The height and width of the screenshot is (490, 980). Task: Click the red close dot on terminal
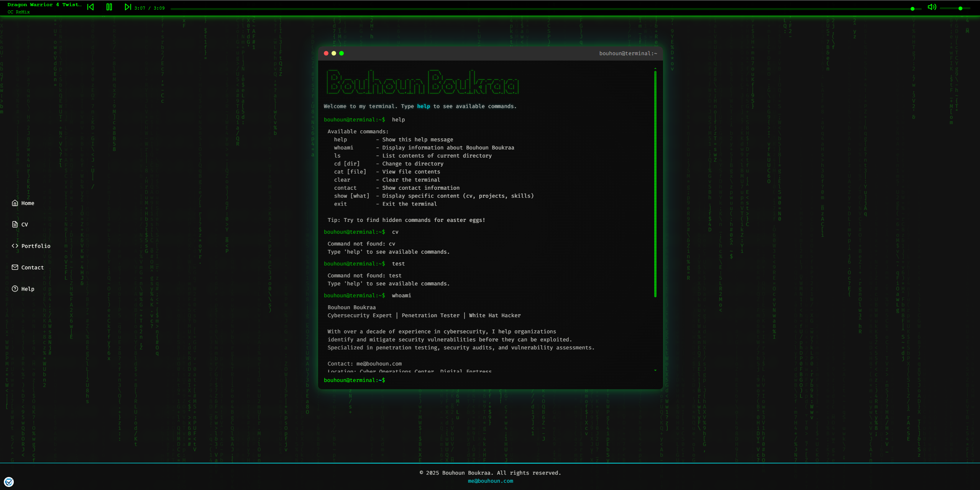(x=326, y=53)
